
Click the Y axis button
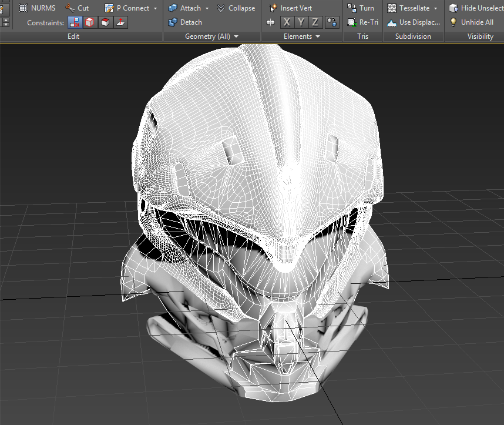pos(301,22)
